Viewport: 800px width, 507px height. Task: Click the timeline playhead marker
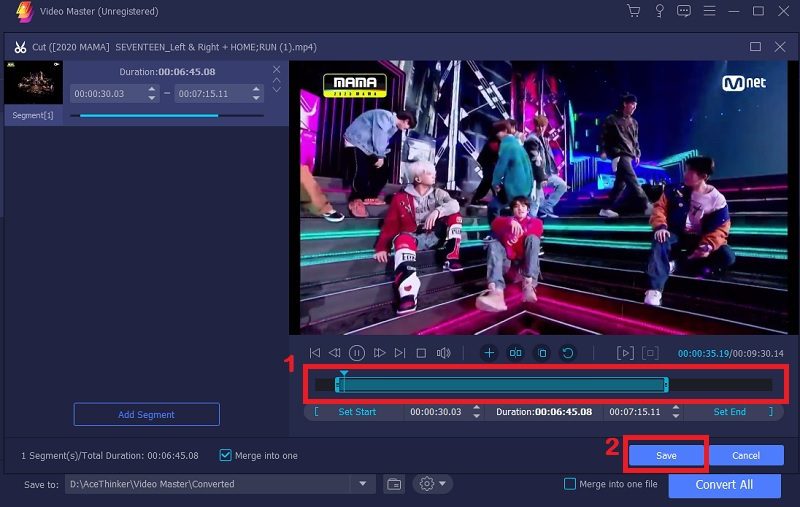(x=344, y=374)
